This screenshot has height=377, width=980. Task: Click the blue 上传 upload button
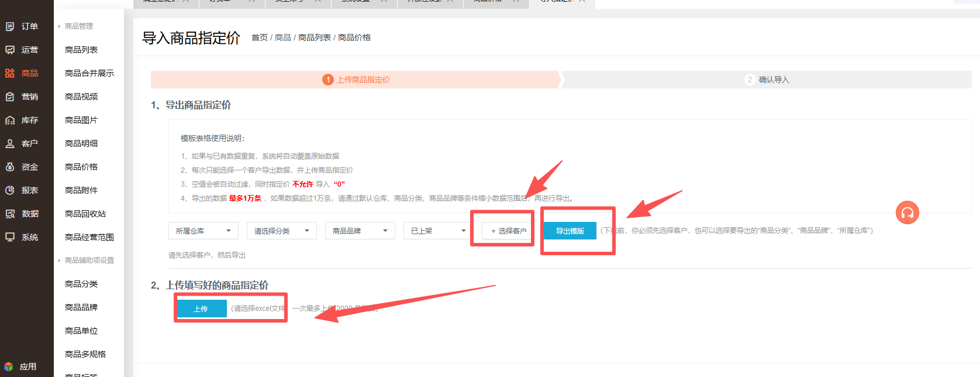(x=201, y=309)
